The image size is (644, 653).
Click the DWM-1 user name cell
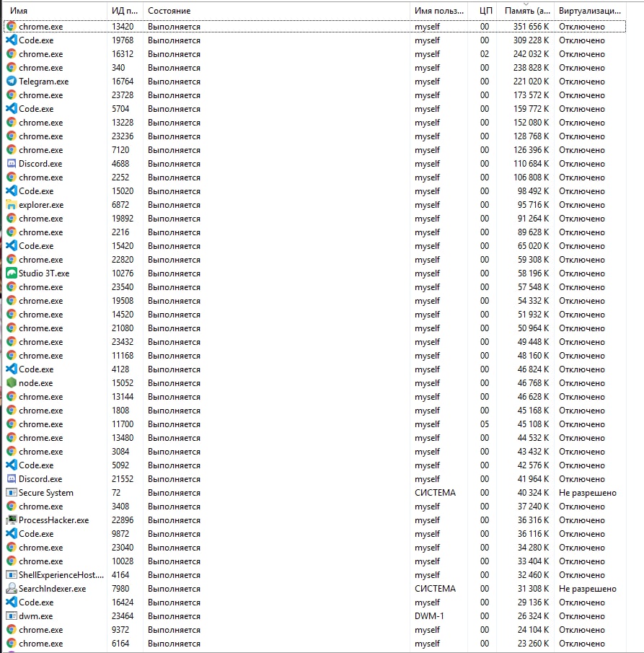tap(429, 616)
